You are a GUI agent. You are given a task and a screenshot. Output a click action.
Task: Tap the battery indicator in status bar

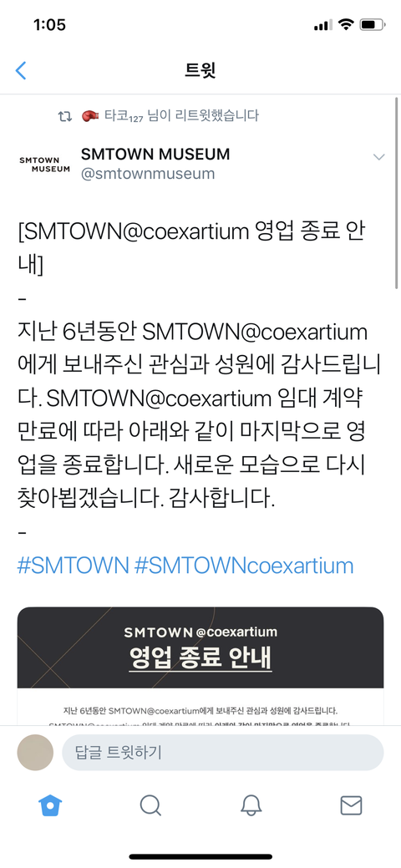(371, 25)
